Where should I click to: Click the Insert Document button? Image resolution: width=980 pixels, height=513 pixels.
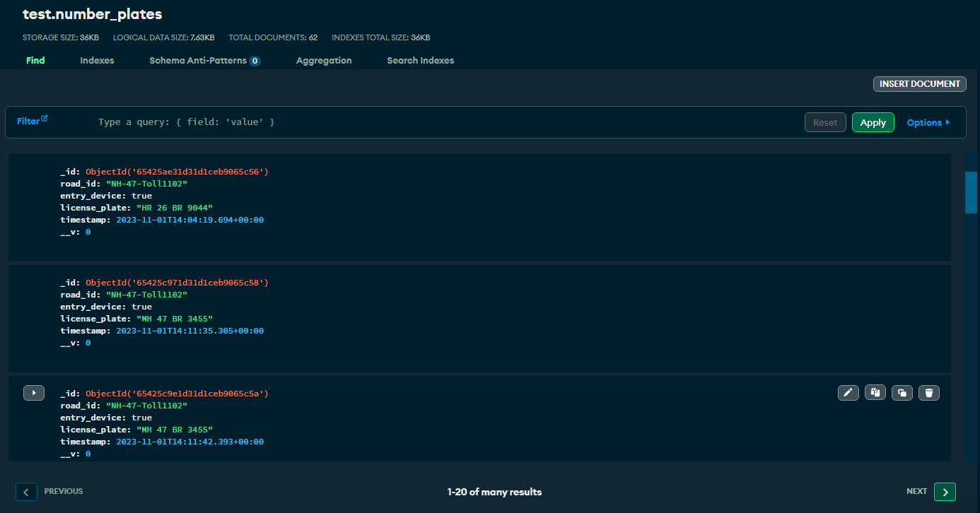coord(919,84)
